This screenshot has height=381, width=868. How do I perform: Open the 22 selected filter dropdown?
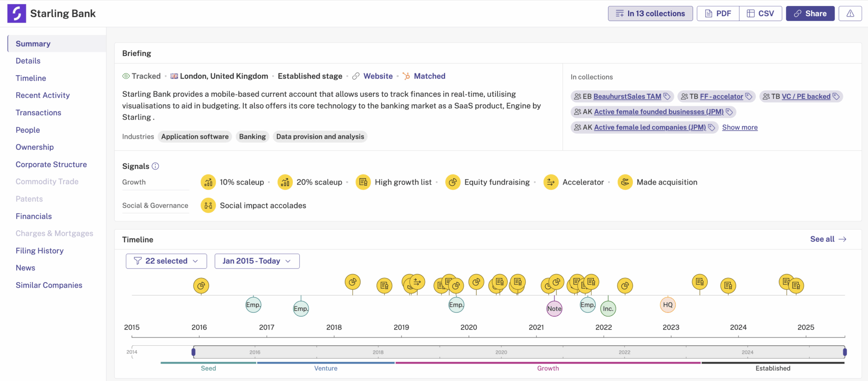pos(166,261)
